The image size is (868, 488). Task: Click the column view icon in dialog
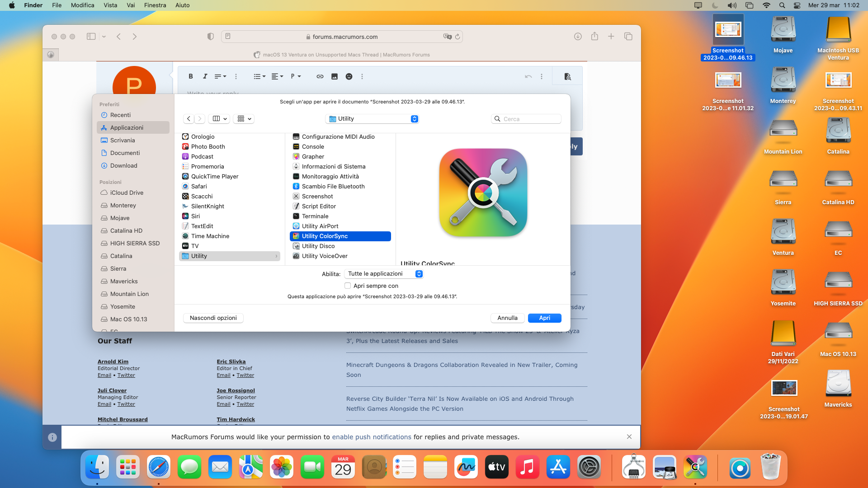pyautogui.click(x=217, y=119)
